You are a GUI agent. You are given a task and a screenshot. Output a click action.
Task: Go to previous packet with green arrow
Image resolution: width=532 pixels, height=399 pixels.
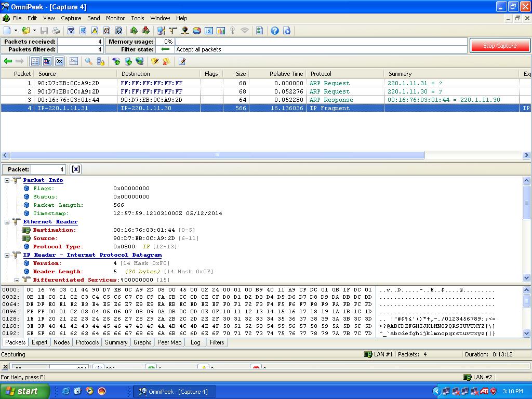point(8,61)
